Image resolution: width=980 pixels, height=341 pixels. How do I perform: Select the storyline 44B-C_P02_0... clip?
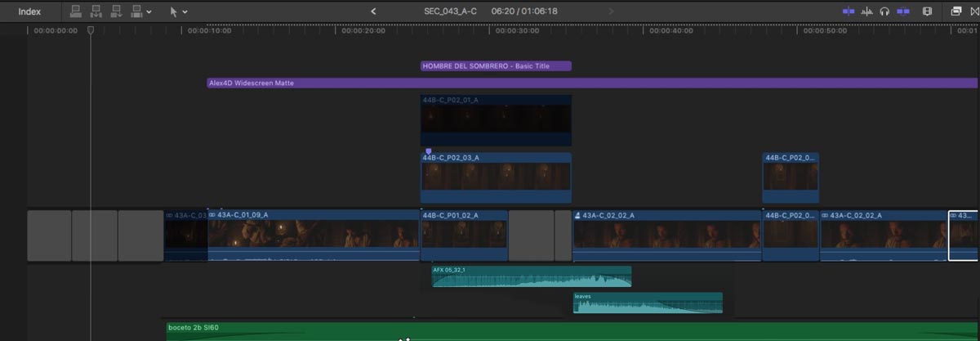pyautogui.click(x=791, y=236)
